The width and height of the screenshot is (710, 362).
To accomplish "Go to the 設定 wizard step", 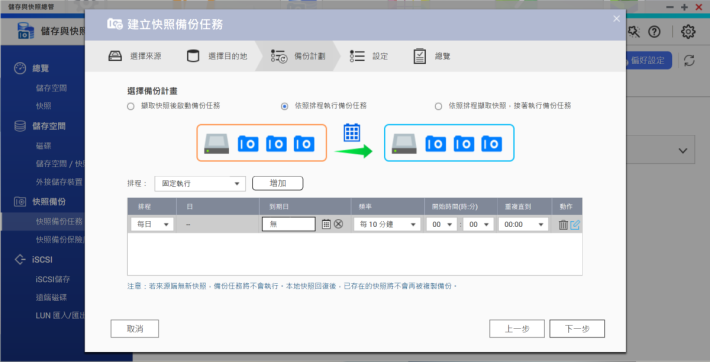I will [369, 56].
